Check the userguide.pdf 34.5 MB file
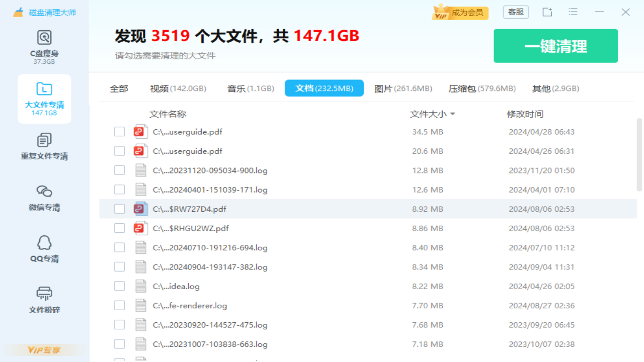Viewport: 644px width, 362px height. click(x=119, y=131)
